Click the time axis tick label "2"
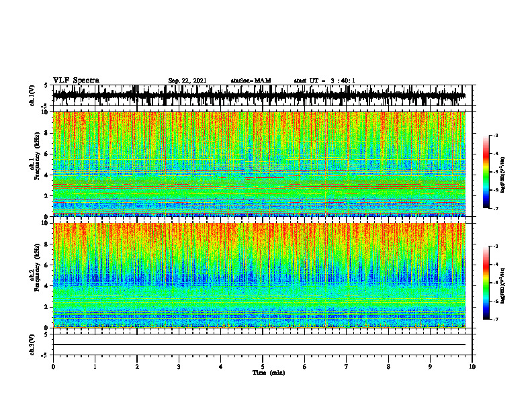 tap(137, 367)
